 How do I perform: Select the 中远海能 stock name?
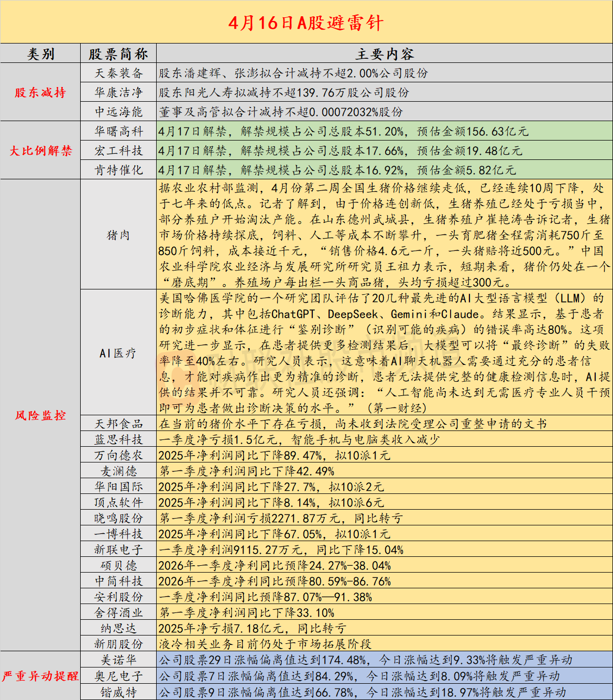118,112
